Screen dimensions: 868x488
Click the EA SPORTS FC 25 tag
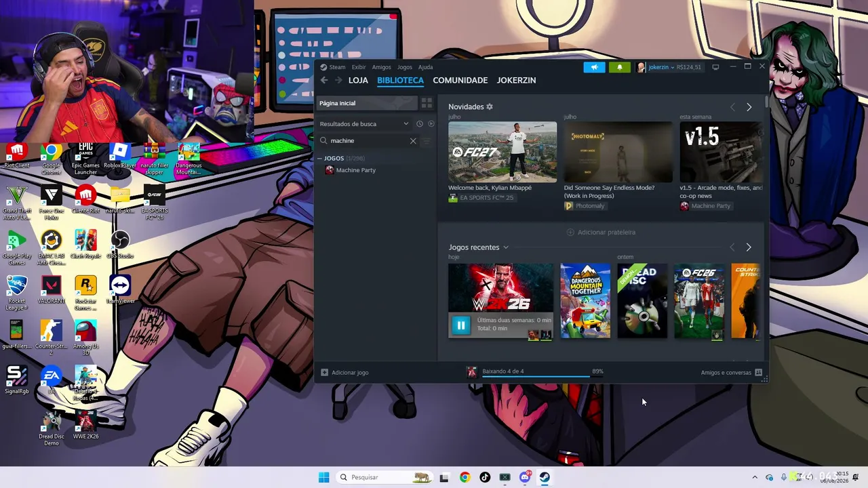click(481, 198)
